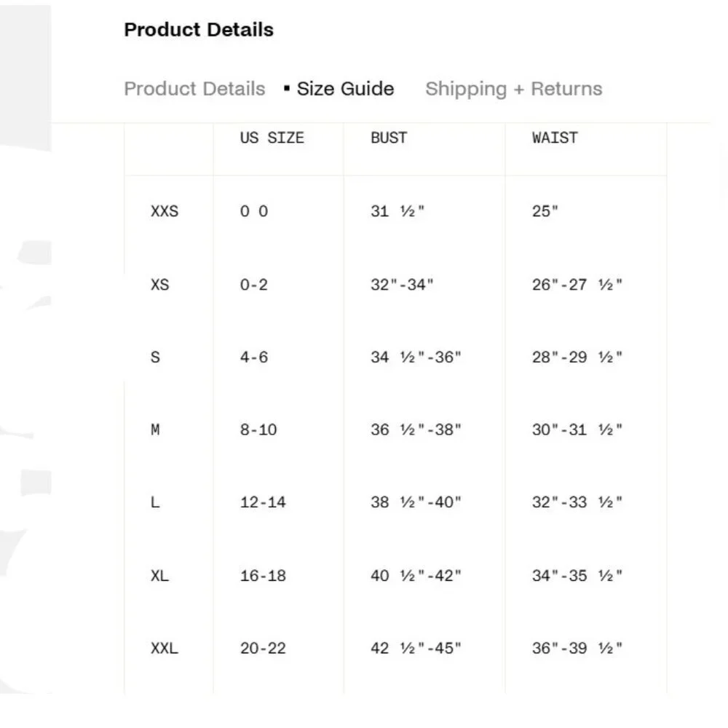Select the XXS size row label
The width and height of the screenshot is (728, 728).
coord(164,212)
